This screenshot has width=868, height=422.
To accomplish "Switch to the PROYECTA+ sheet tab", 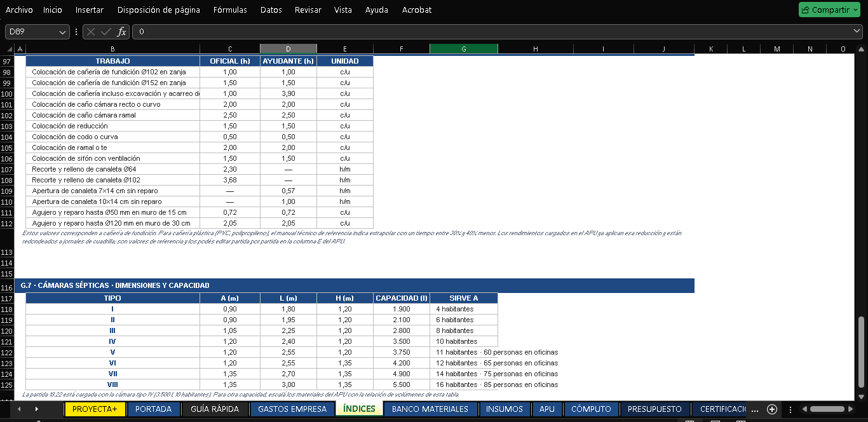I will (x=95, y=409).
